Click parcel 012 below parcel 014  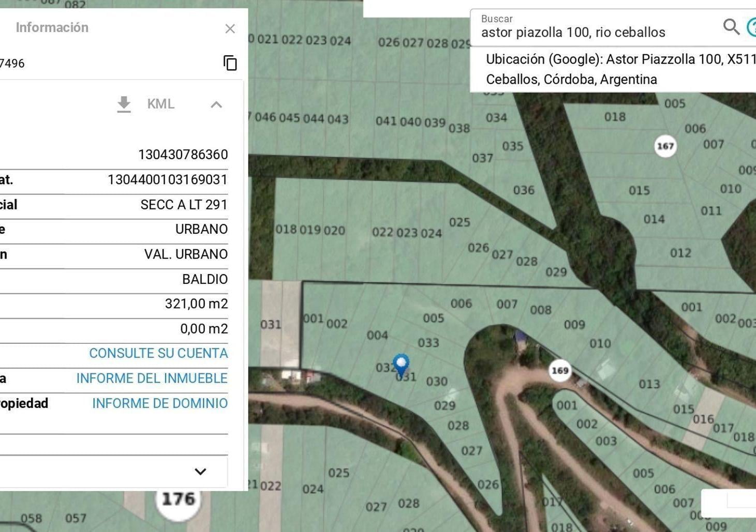tap(680, 253)
